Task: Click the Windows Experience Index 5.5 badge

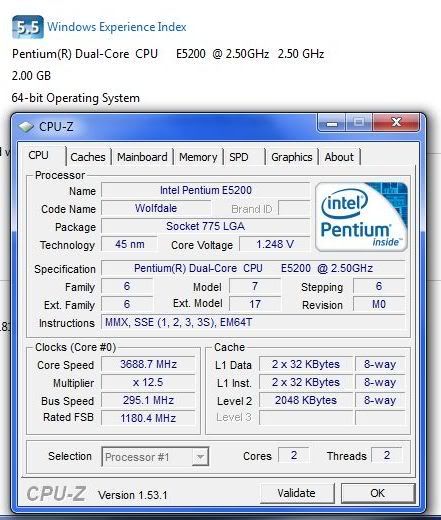Action: click(28, 27)
